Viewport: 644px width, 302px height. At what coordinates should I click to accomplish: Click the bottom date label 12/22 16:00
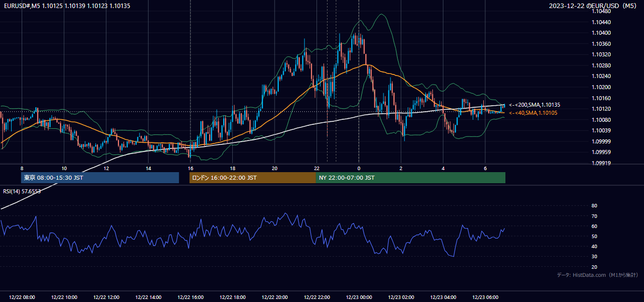[190, 297]
